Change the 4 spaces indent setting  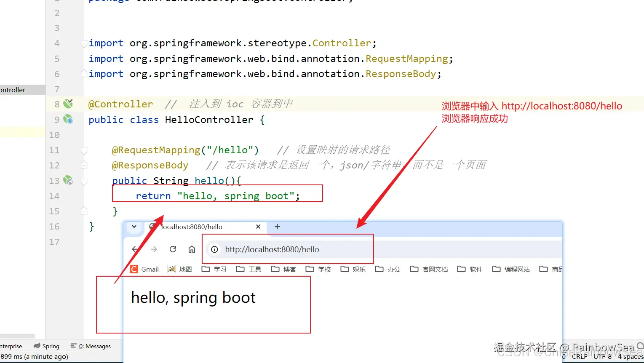tap(631, 356)
